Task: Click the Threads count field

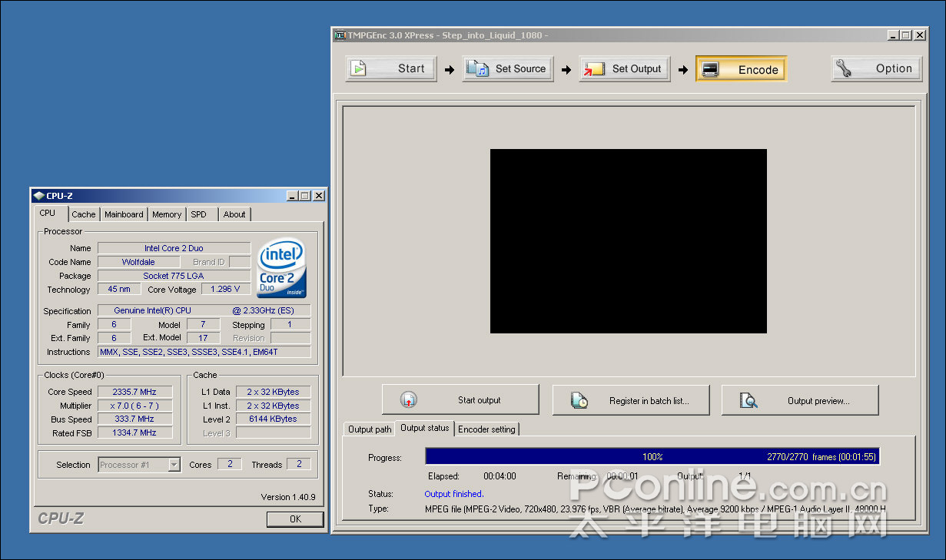Action: [299, 464]
